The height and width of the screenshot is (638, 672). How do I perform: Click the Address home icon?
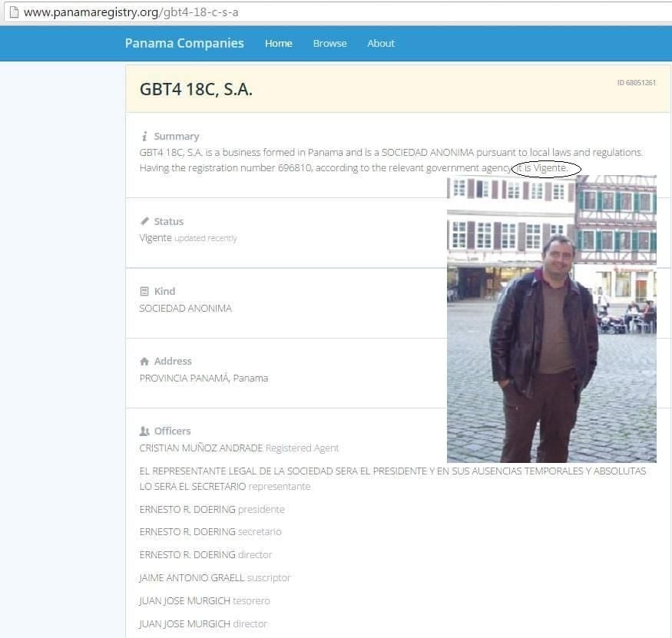[x=144, y=362]
